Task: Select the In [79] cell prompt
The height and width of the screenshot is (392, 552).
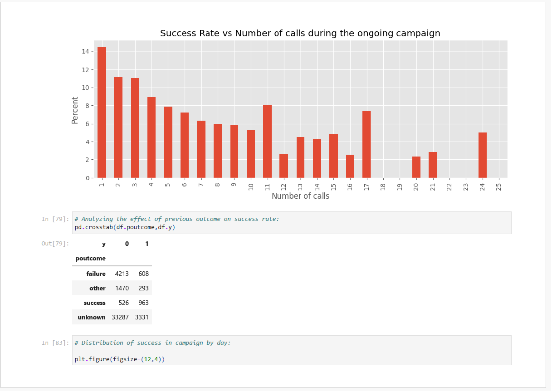Action: [55, 219]
